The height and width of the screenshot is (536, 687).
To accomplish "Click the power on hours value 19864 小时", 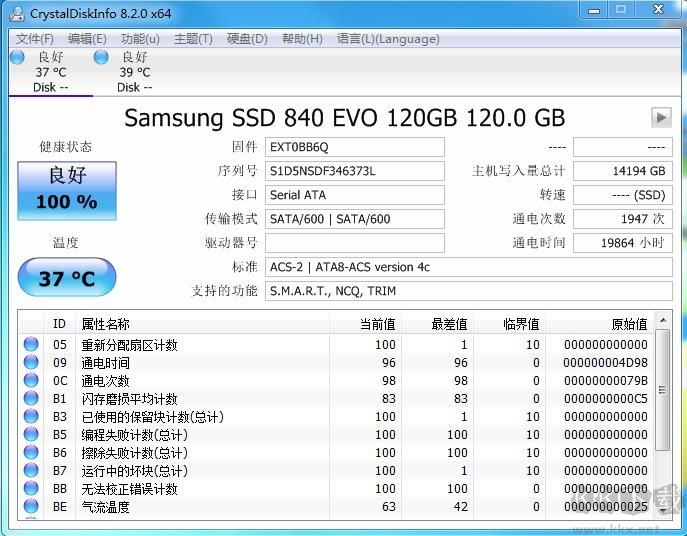I will [x=623, y=243].
